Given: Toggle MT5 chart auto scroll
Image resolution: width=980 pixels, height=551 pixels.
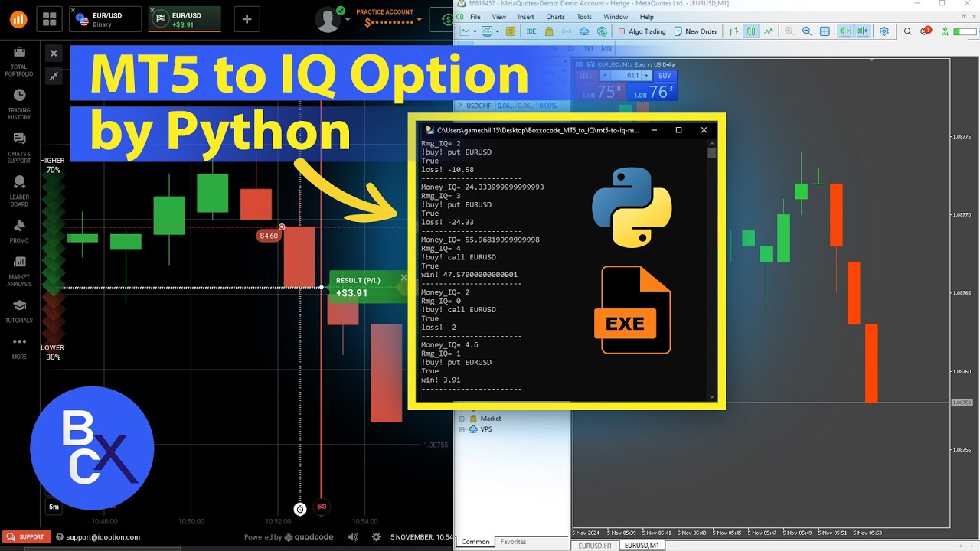Looking at the screenshot, I should (x=845, y=31).
